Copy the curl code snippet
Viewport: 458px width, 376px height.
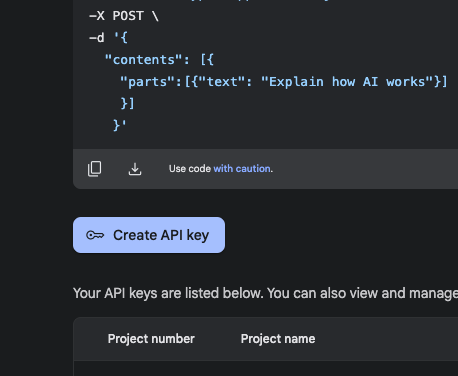click(x=94, y=169)
